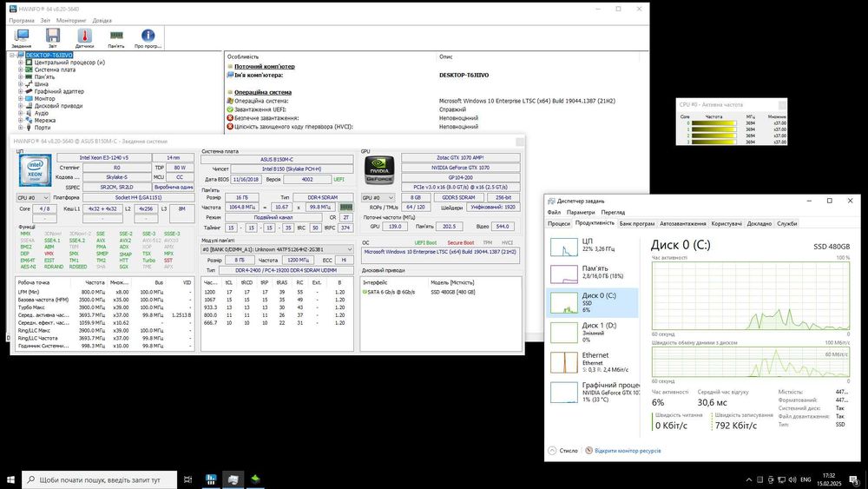Viewport: 868px width, 489px height.
Task: Open the Датчики thermometer sensors icon
Action: click(x=84, y=38)
